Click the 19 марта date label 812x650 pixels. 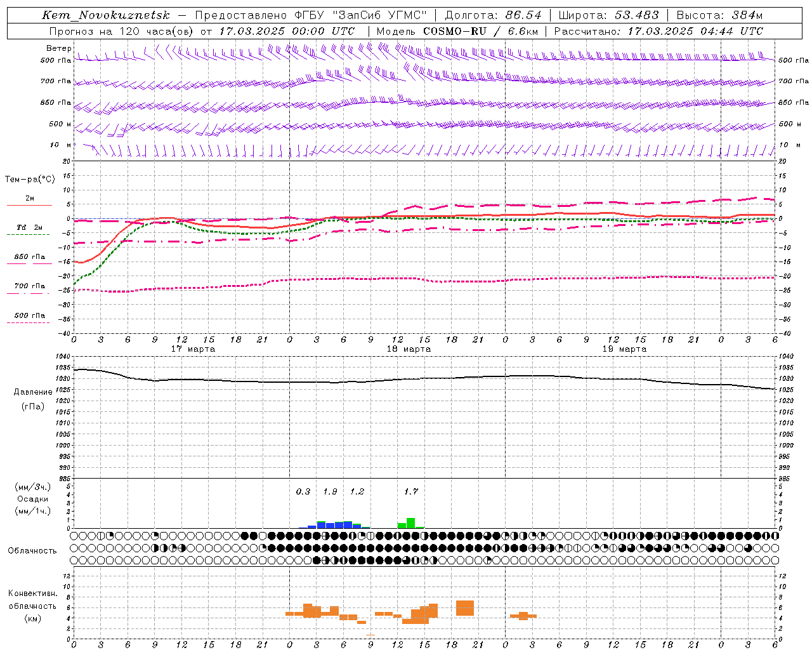624,349
